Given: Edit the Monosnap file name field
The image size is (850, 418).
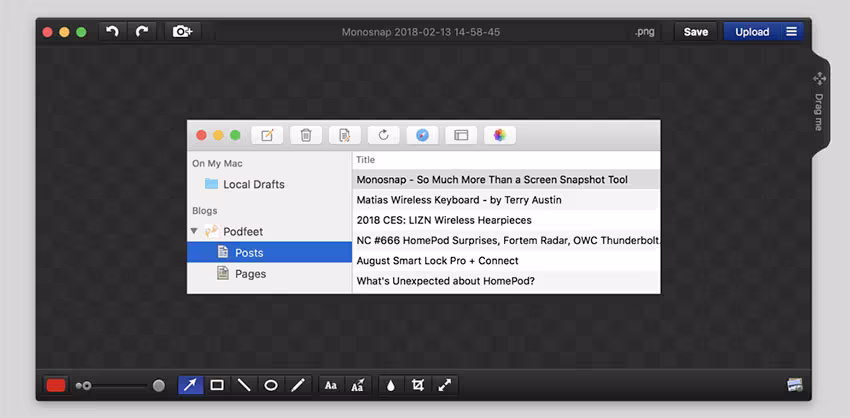Looking at the screenshot, I should [x=421, y=32].
